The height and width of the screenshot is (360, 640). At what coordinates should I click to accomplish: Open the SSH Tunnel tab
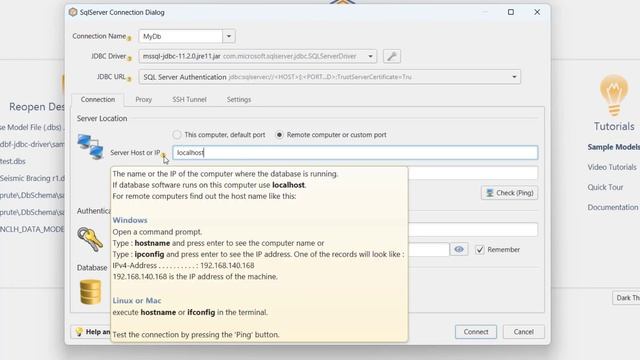(189, 100)
